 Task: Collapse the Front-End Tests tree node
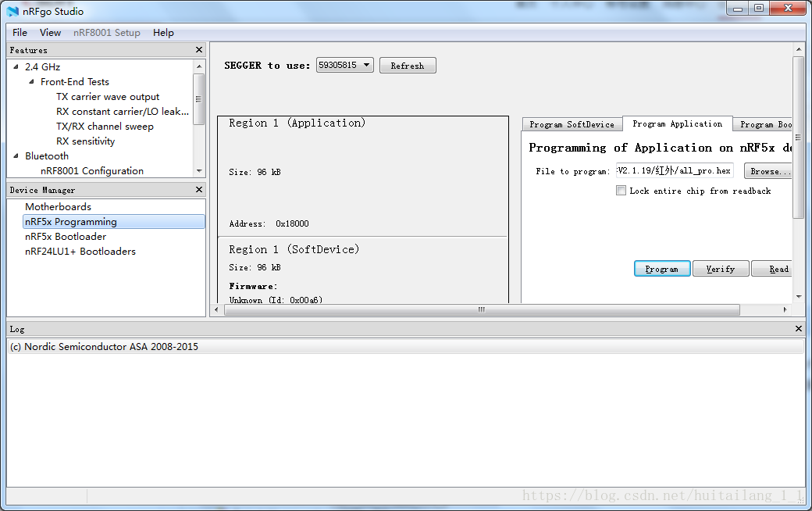pyautogui.click(x=31, y=82)
